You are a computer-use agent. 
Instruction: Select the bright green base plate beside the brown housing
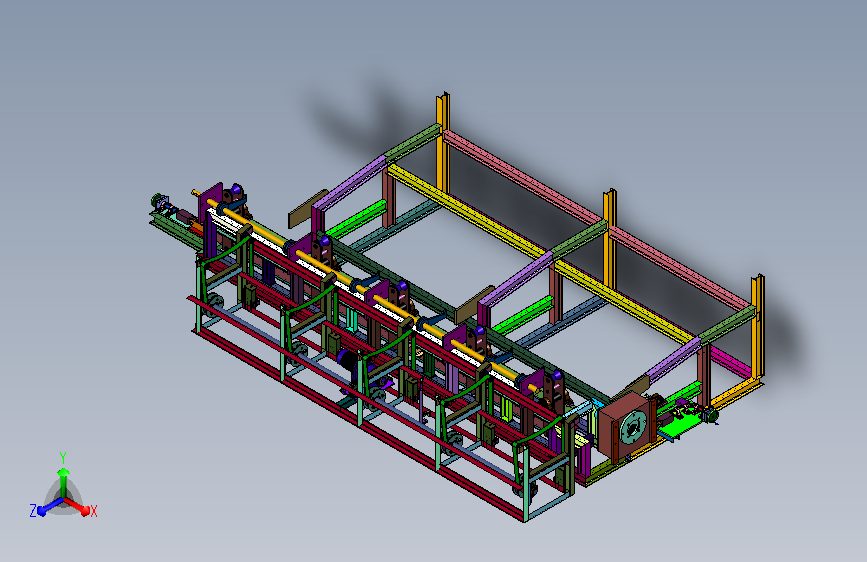click(680, 426)
